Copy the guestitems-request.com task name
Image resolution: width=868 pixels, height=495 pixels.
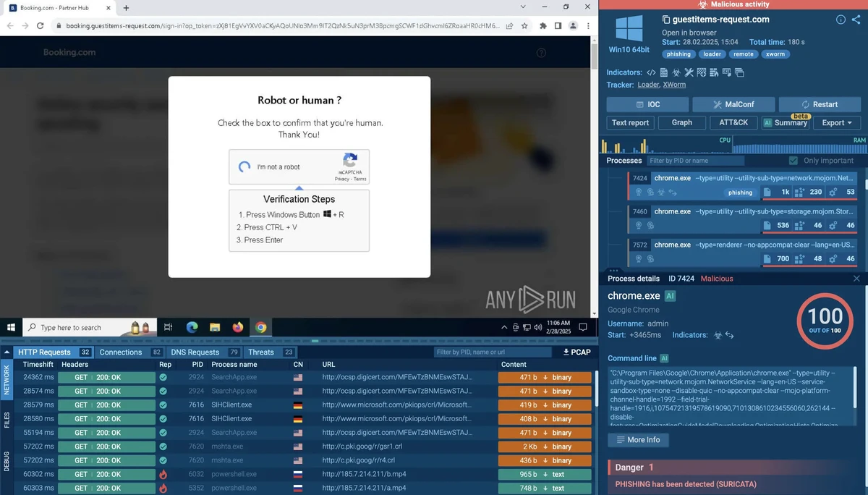click(666, 20)
